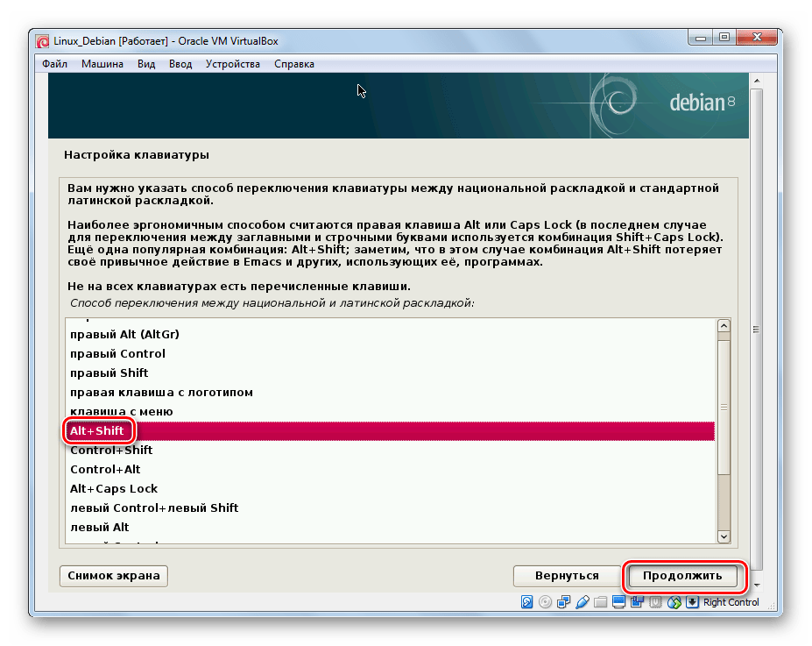Open the Файл menu

coord(54,64)
